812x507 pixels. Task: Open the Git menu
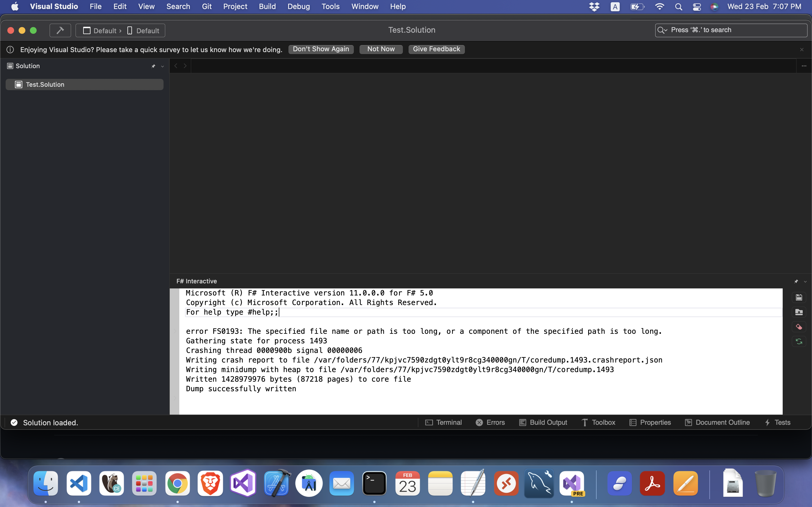coord(207,6)
